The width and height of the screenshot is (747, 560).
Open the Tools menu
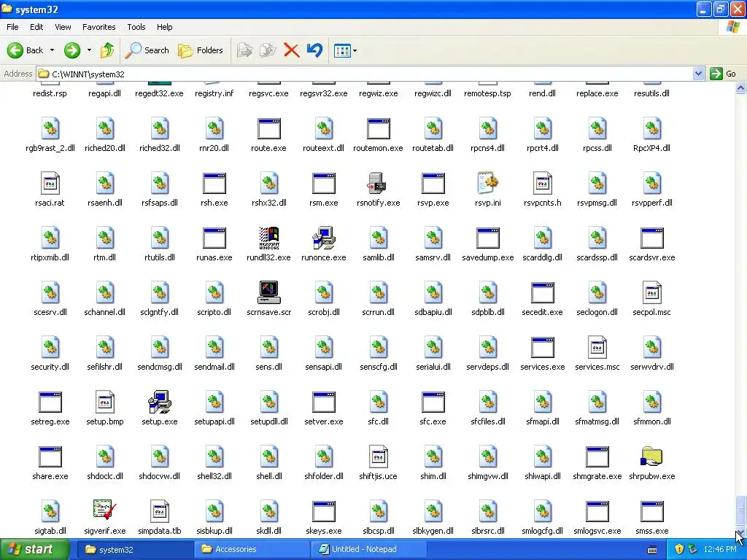coord(136,27)
